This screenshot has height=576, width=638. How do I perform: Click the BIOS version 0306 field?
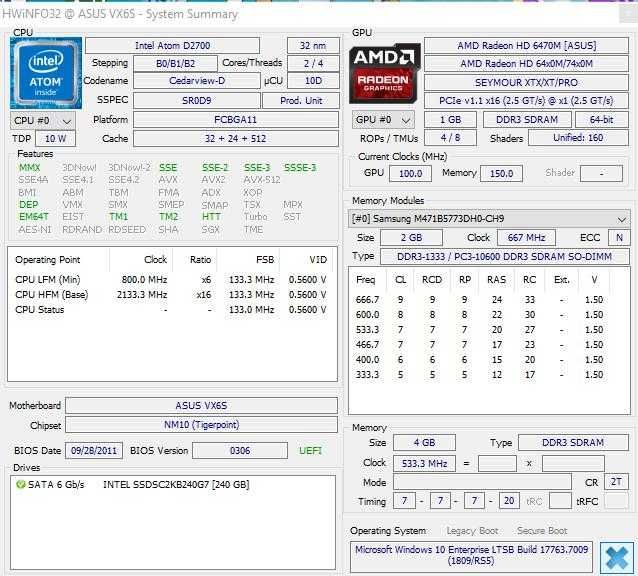240,451
